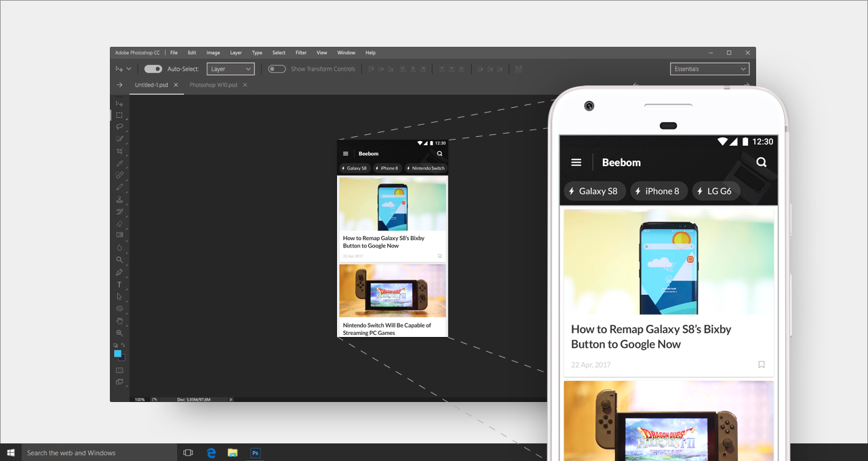This screenshot has height=461, width=868.
Task: Select the Rectangular Marquee tool
Action: click(x=119, y=115)
